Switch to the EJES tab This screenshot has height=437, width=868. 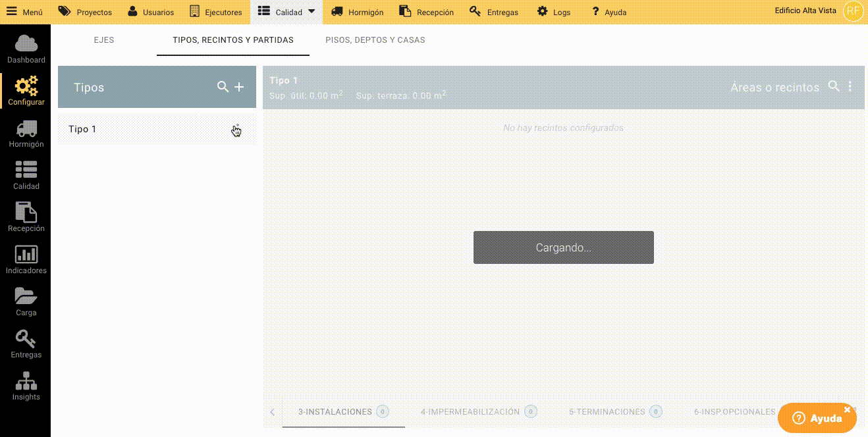point(104,40)
